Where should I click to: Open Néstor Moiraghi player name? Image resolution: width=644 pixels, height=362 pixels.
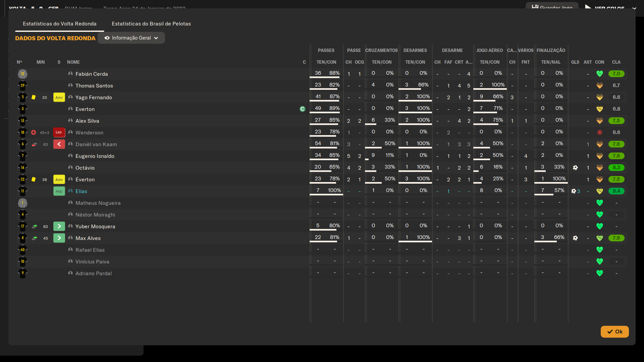tap(95, 215)
